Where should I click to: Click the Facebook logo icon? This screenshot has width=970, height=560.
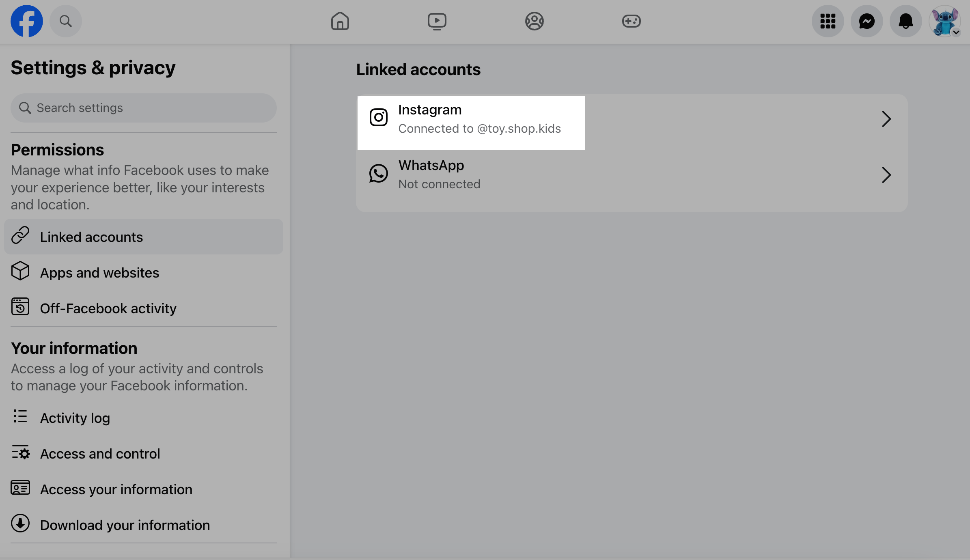[x=27, y=21]
